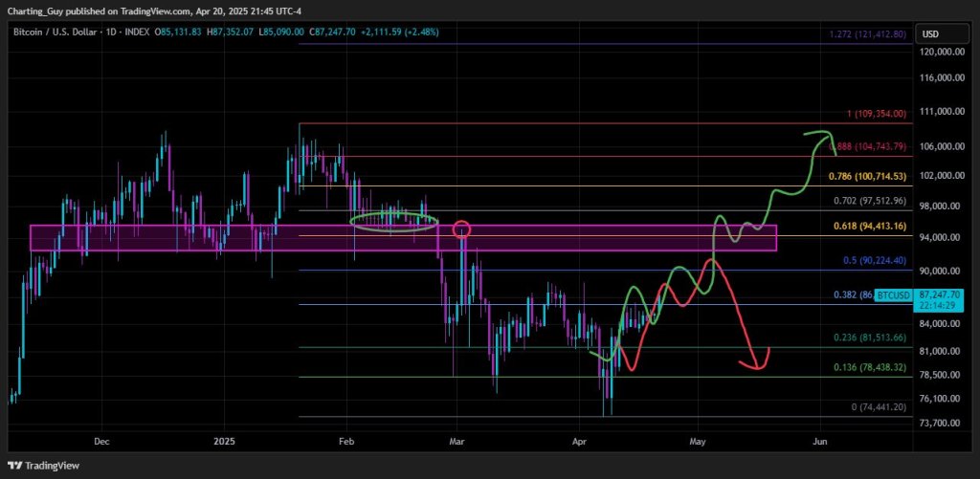Click the red circle marker near March
This screenshot has width=980, height=479.
click(462, 229)
